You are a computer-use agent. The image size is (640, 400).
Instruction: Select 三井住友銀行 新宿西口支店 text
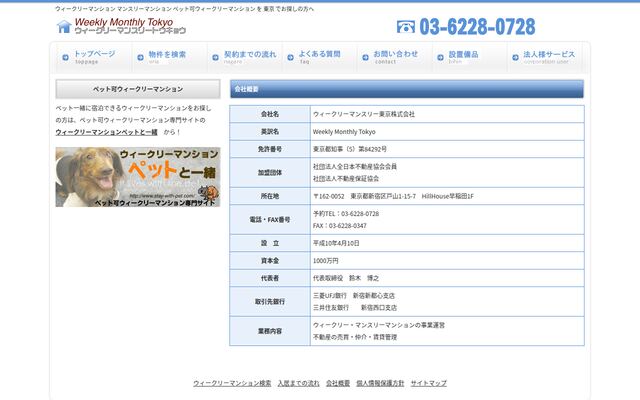click(x=355, y=308)
